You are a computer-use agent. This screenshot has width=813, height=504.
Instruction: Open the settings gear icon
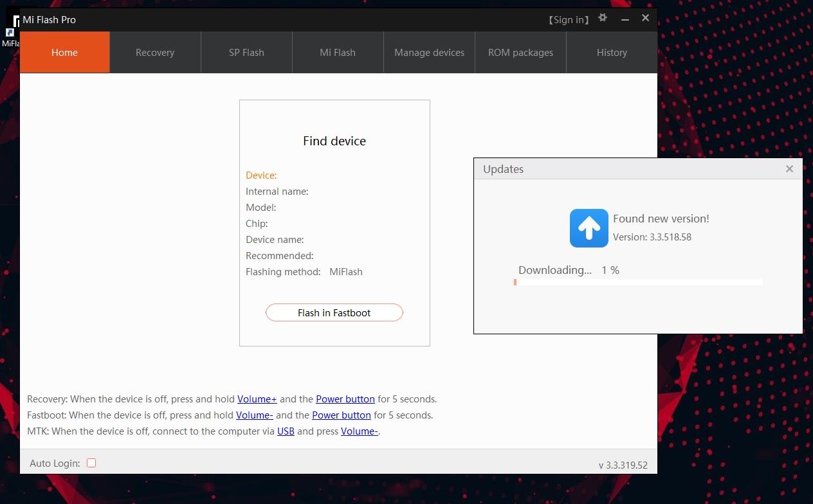pyautogui.click(x=603, y=19)
